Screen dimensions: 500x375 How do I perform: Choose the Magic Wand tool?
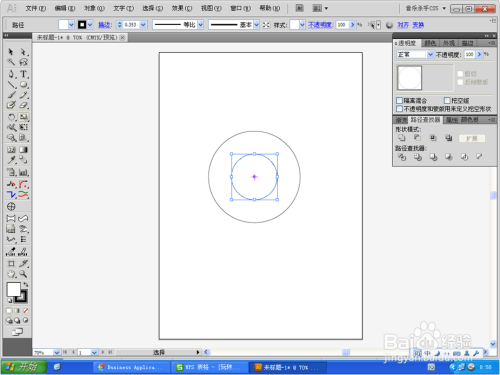click(11, 62)
